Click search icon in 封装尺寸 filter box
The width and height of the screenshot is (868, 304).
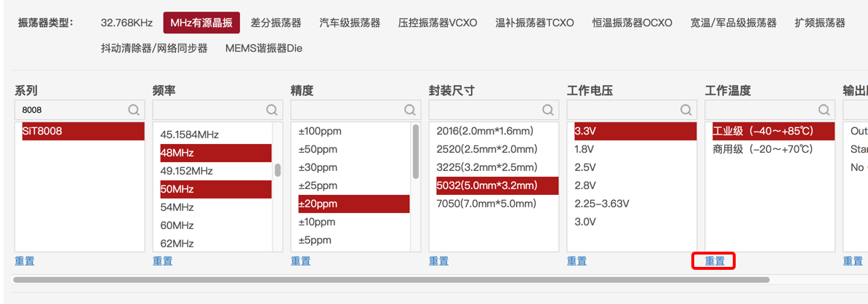pyautogui.click(x=548, y=110)
